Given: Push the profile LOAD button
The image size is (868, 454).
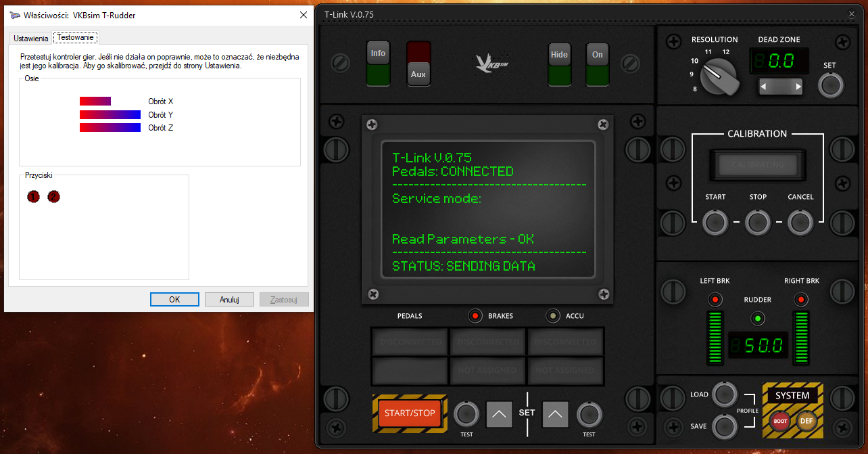Looking at the screenshot, I should (723, 394).
